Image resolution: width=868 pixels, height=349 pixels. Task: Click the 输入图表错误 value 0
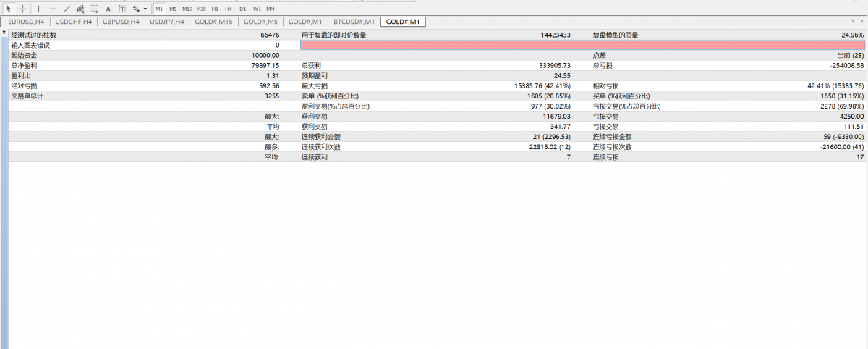[x=278, y=45]
